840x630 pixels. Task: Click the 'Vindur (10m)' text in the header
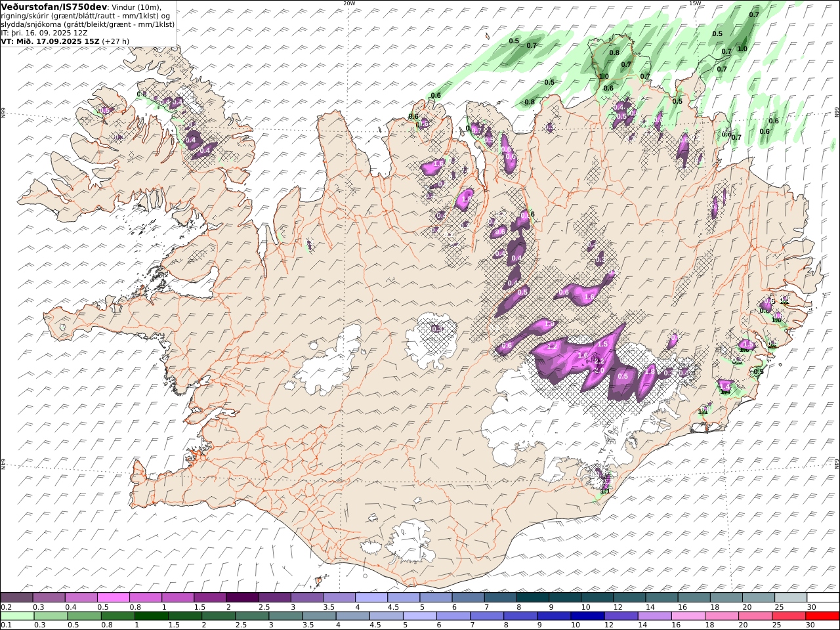[x=136, y=7]
